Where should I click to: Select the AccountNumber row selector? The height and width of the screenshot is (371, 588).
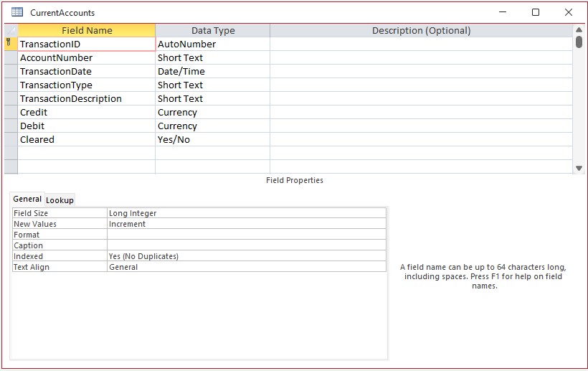pos(11,57)
